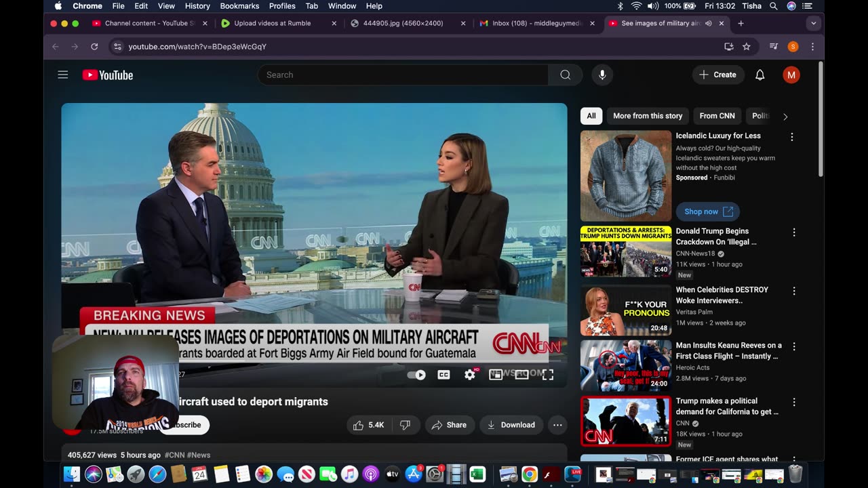The width and height of the screenshot is (868, 488).
Task: Open options for When Celebrities DESTROY video
Action: (x=794, y=291)
